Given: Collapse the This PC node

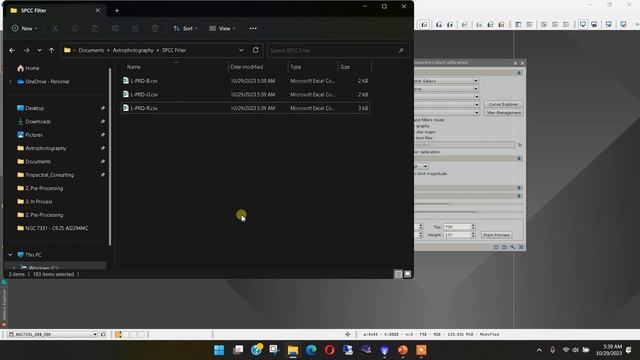Looking at the screenshot, I should 10,255.
